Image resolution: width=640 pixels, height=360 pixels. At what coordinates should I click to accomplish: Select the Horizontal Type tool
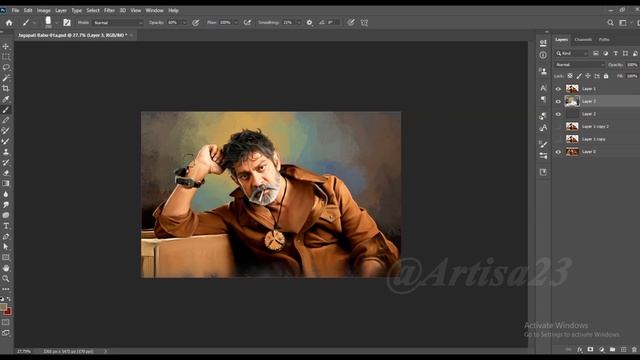pyautogui.click(x=6, y=226)
